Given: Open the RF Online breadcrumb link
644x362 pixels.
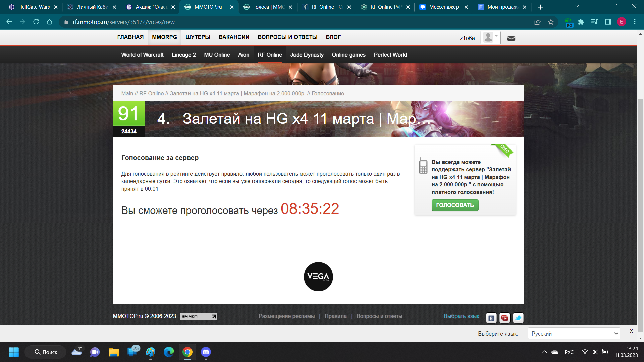Looking at the screenshot, I should [x=151, y=93].
